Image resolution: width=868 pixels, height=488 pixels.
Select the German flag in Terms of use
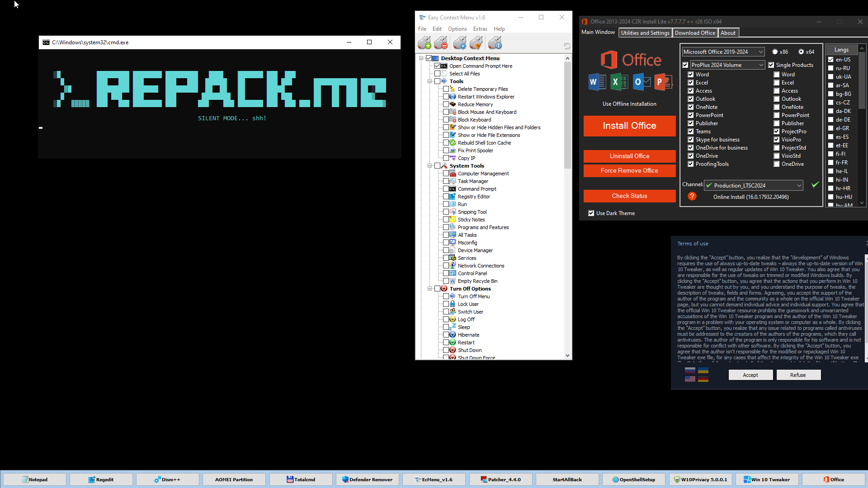click(703, 379)
